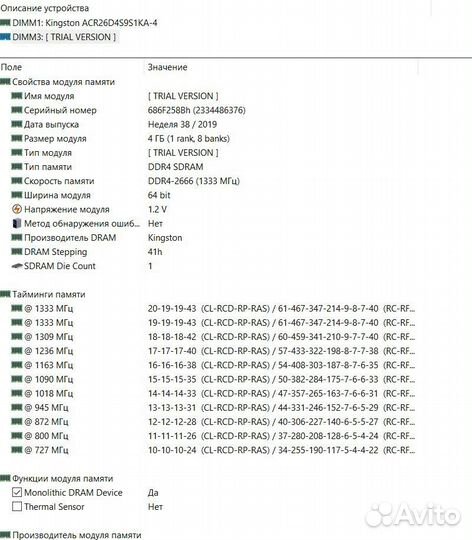Click the Производитель модуля памяти section icon
Image resolution: width=472 pixels, height=540 pixels.
[x=6, y=535]
